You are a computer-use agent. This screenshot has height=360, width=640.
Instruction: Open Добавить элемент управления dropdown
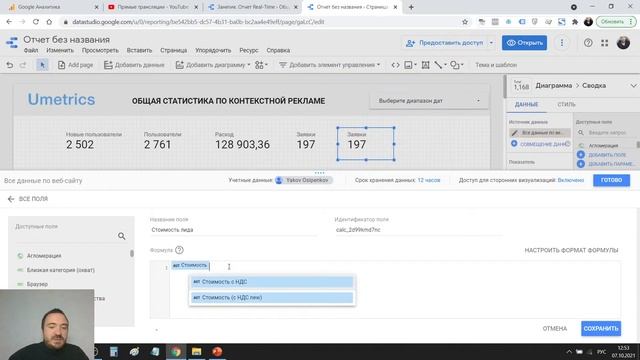tap(329, 65)
